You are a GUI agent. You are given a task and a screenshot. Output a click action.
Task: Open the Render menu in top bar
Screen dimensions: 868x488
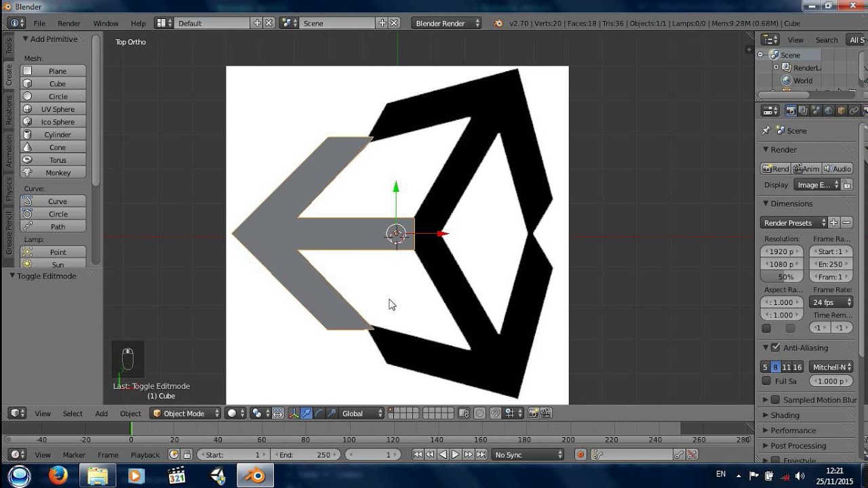point(69,23)
